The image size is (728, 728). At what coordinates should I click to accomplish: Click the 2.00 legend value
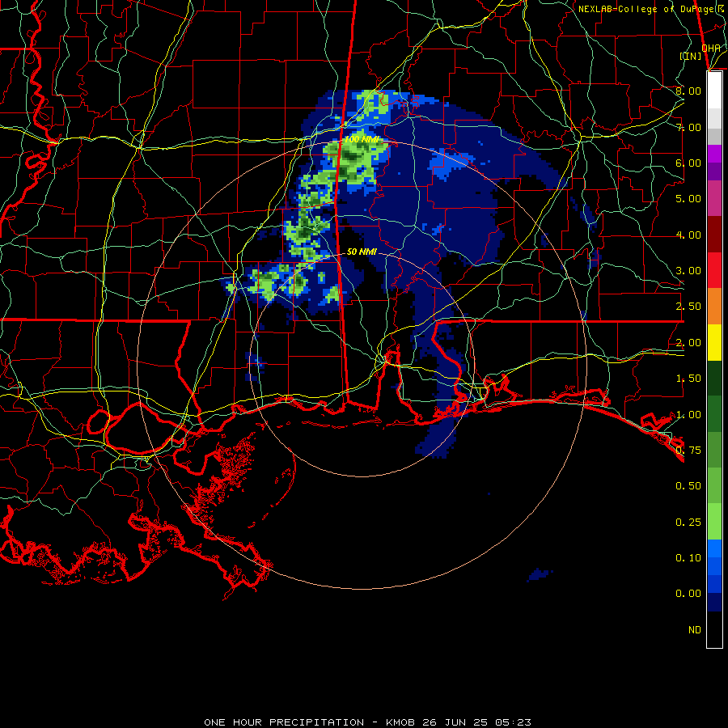click(x=688, y=343)
